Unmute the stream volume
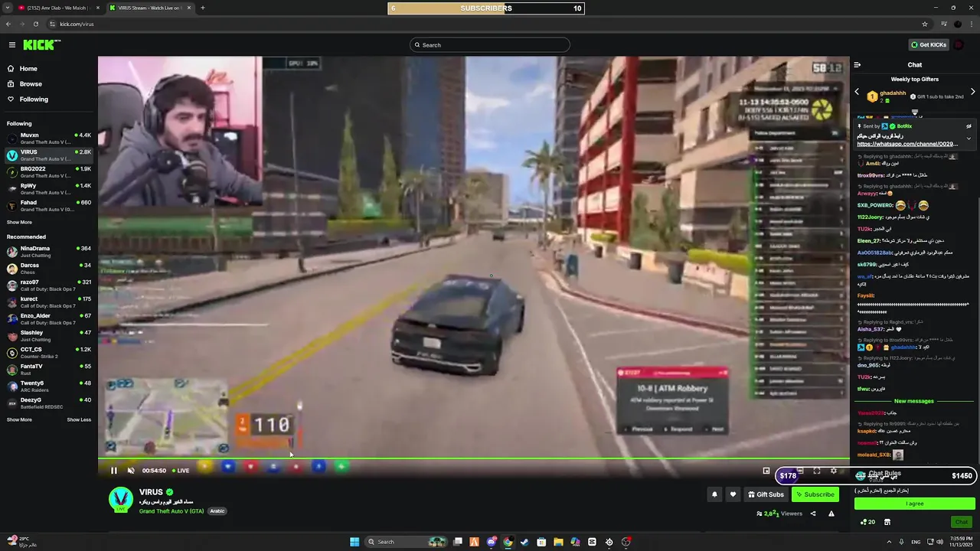Screen dimensions: 980x551 coord(131,471)
